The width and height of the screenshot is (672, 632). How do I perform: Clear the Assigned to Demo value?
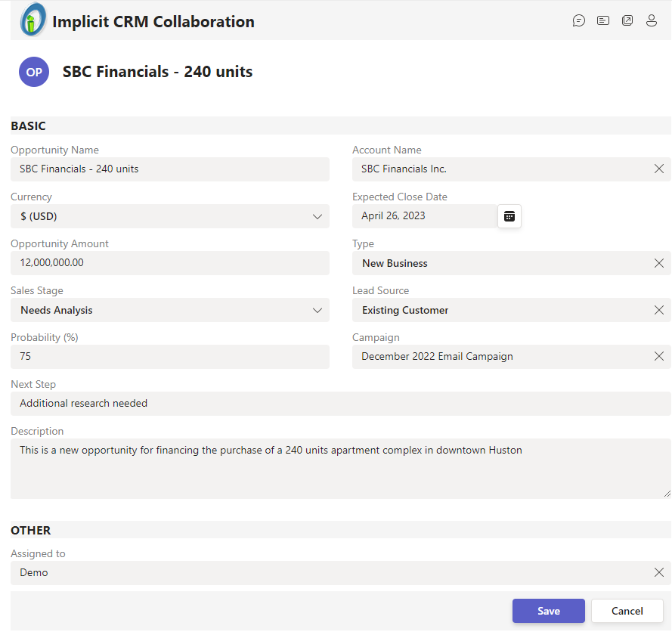pyautogui.click(x=659, y=573)
